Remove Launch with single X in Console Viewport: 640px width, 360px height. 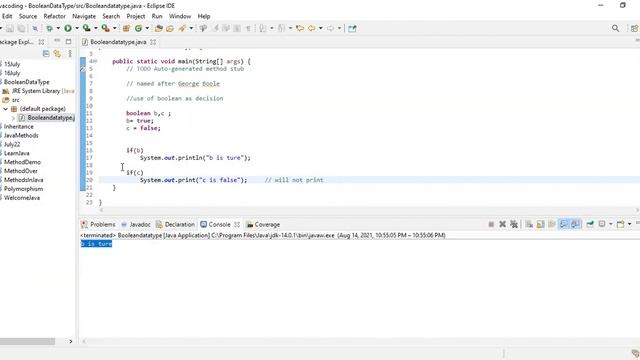coord(502,224)
